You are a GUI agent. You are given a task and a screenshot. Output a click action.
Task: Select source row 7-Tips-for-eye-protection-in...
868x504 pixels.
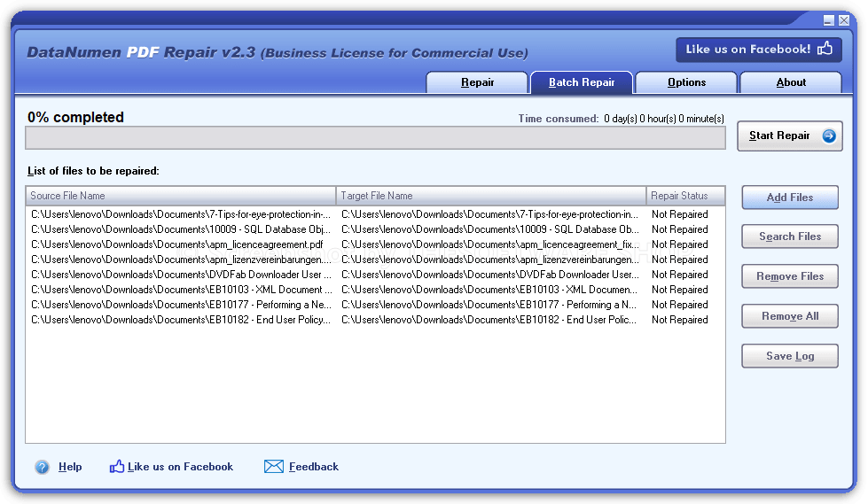pyautogui.click(x=181, y=214)
